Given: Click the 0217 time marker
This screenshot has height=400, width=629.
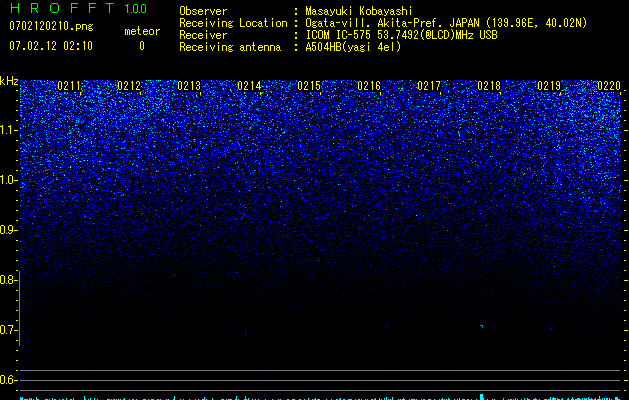Looking at the screenshot, I should point(429,86).
